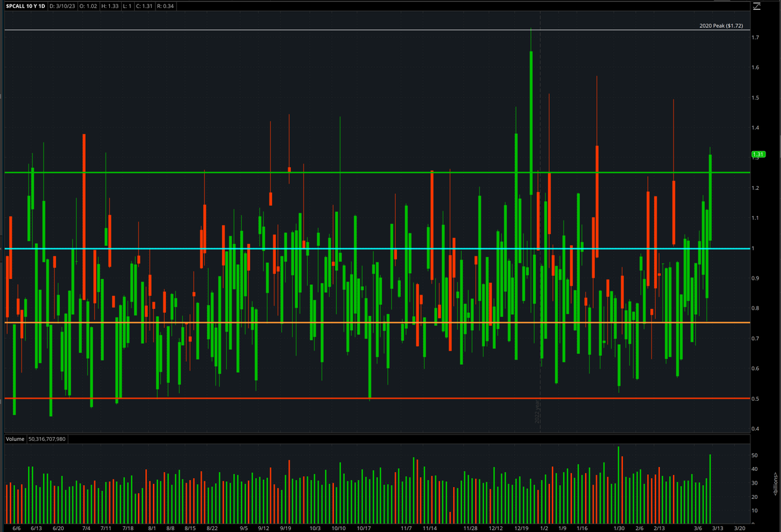Click the 1.4 price axis label
Screen dimensions: 781x532
[754, 128]
